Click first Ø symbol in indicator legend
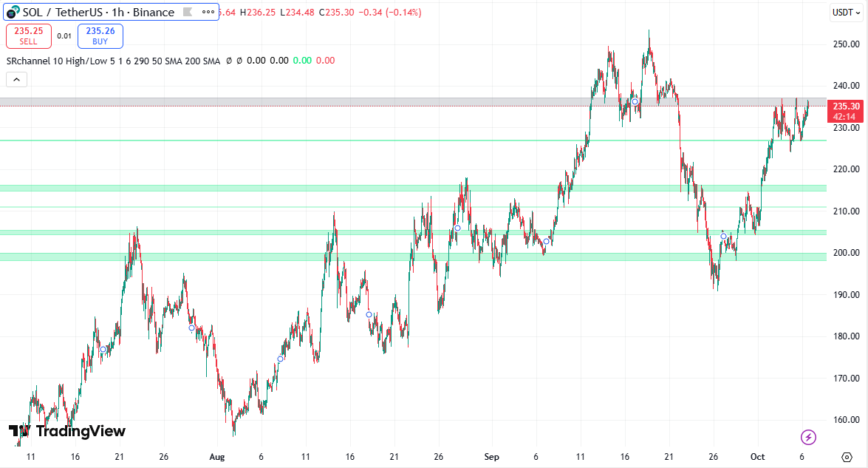868x468 pixels. (229, 61)
